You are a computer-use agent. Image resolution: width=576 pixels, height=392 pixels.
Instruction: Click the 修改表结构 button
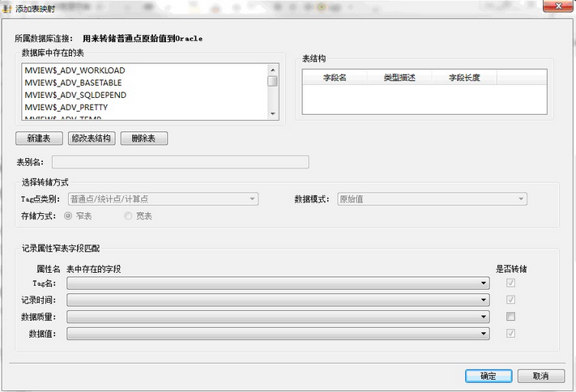[x=92, y=138]
